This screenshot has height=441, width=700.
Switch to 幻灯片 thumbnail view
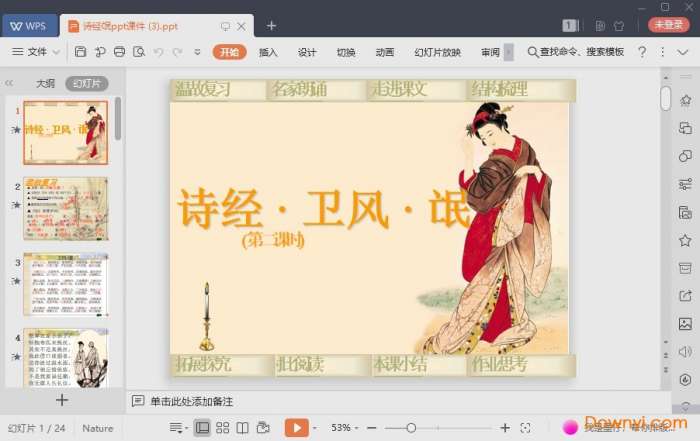(x=87, y=83)
